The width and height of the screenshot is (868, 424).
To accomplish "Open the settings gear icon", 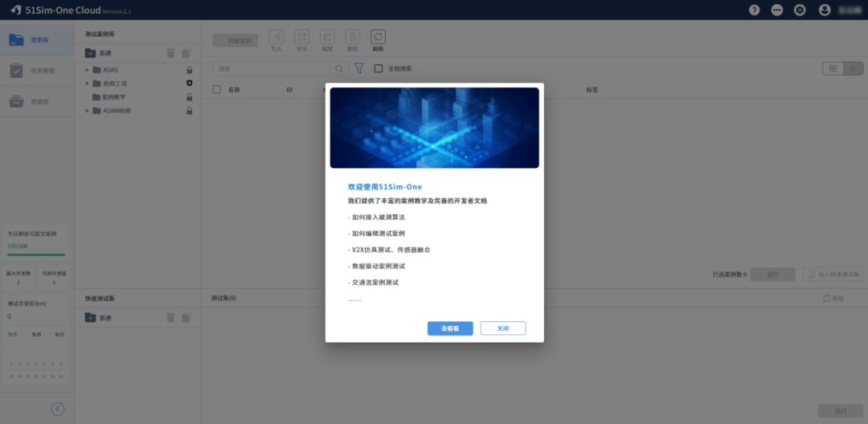I will (x=800, y=10).
